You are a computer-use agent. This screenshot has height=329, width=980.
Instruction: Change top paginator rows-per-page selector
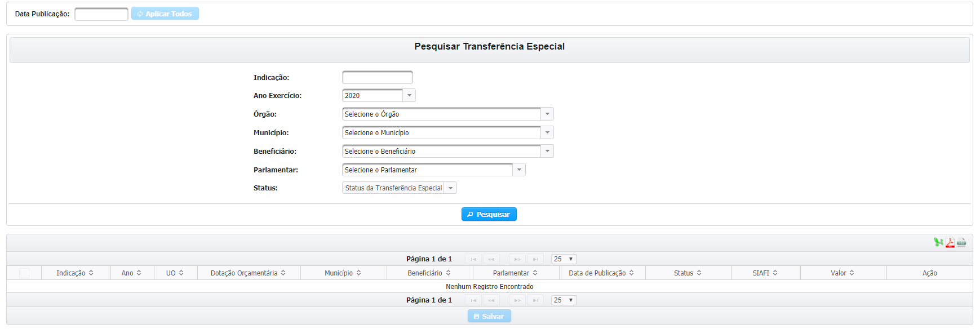564,259
